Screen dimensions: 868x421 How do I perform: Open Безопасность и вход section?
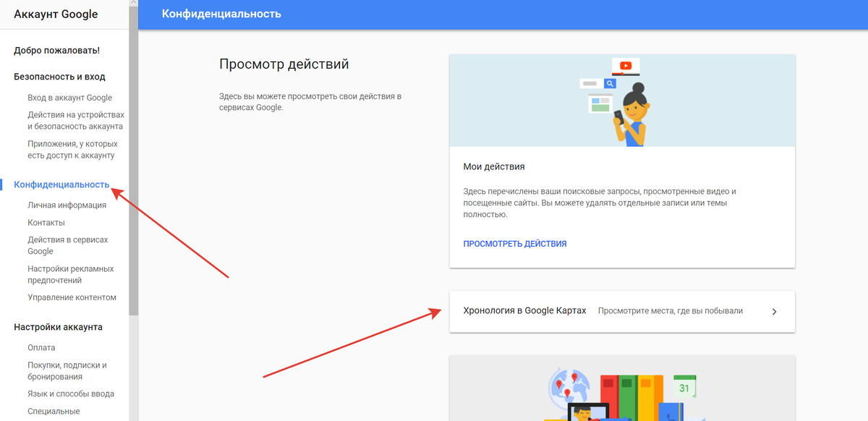59,77
